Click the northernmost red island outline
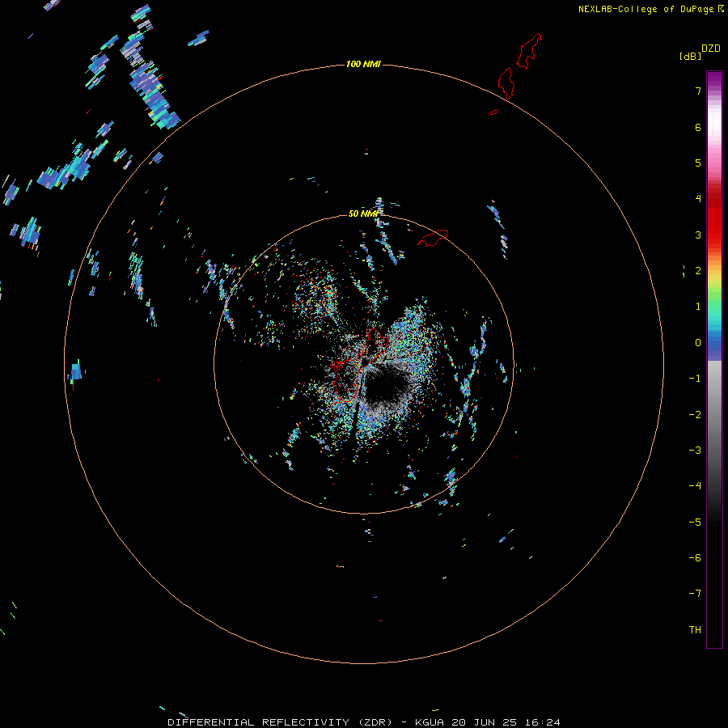The image size is (728, 728). (x=529, y=51)
